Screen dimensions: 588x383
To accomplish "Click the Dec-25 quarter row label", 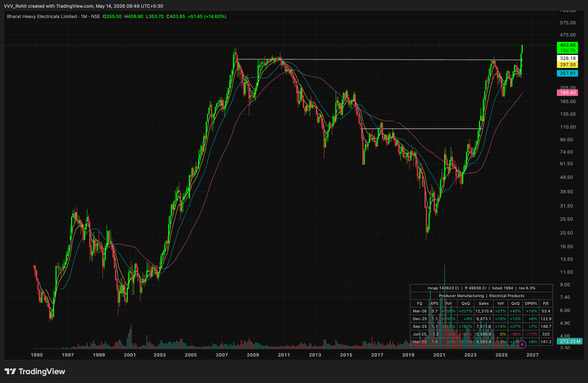I will click(x=419, y=319).
